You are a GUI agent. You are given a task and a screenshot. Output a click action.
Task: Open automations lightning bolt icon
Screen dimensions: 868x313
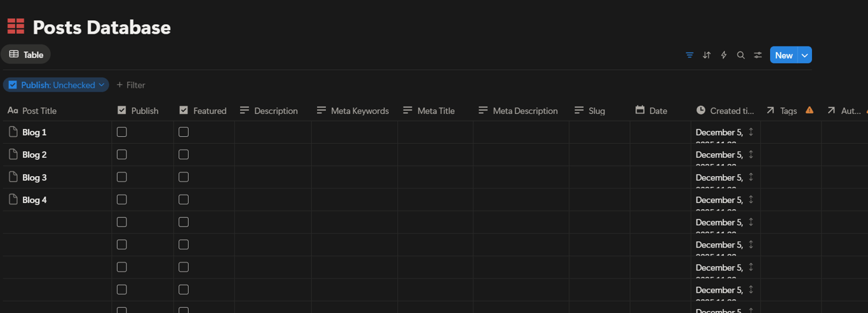tap(724, 55)
